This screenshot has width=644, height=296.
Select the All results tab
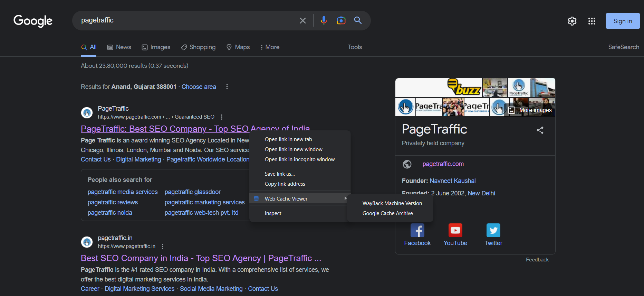point(89,47)
